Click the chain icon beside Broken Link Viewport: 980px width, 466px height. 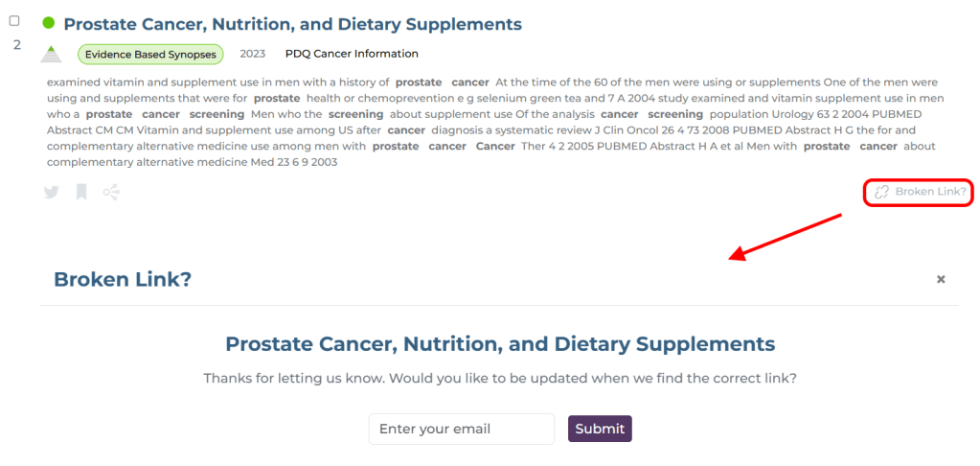(882, 193)
